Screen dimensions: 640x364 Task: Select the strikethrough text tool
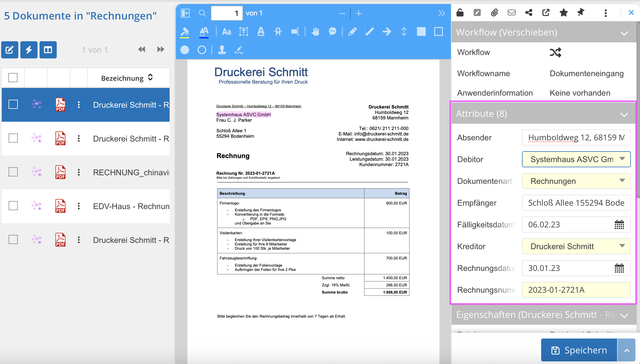278,32
